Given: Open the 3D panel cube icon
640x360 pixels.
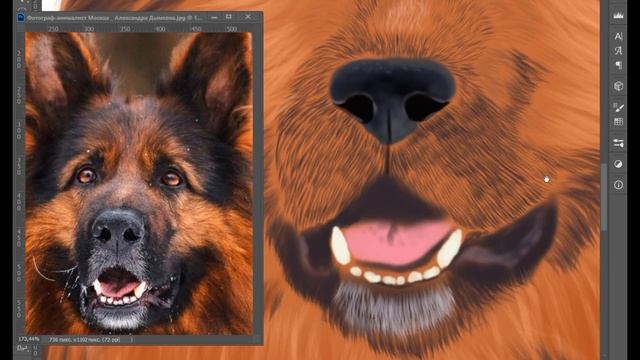Looking at the screenshot, I should [618, 86].
